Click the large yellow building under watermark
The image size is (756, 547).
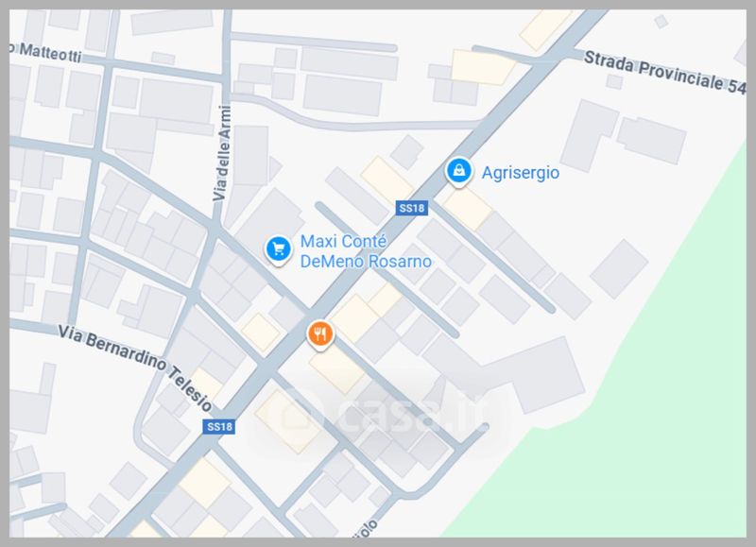tap(289, 420)
